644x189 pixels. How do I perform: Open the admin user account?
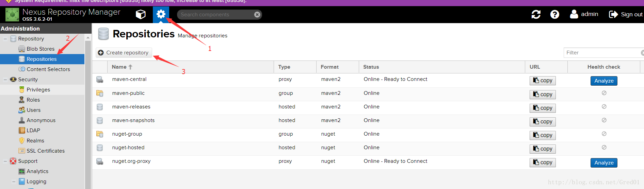coord(584,14)
